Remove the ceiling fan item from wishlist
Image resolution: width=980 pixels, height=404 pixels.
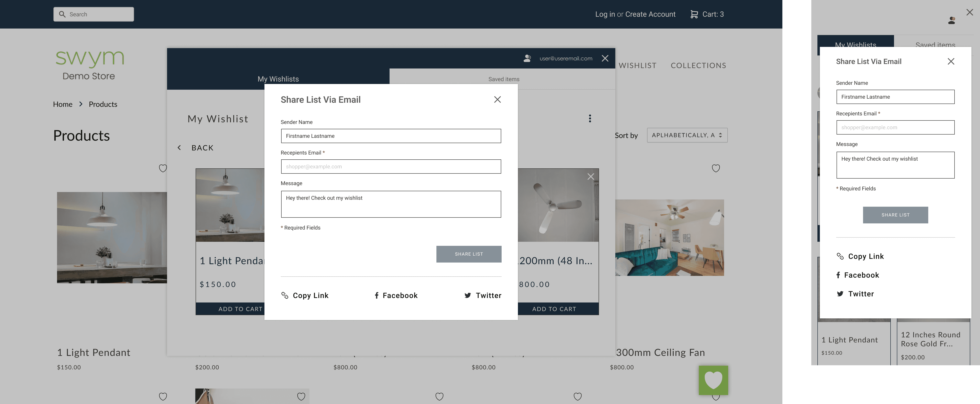pos(590,177)
